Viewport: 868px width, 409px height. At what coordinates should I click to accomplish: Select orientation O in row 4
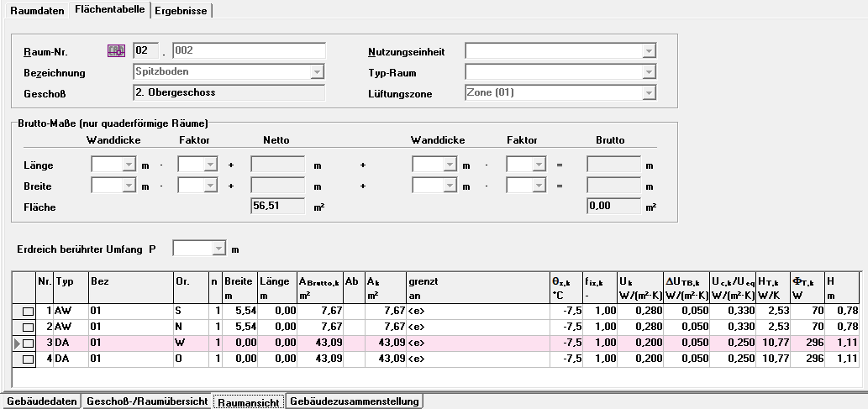point(191,359)
